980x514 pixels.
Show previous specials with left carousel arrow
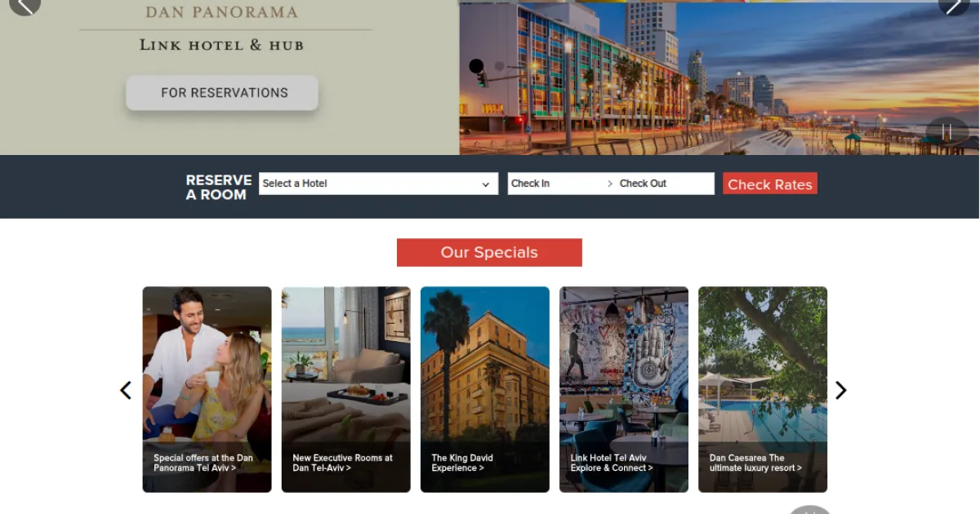click(126, 390)
